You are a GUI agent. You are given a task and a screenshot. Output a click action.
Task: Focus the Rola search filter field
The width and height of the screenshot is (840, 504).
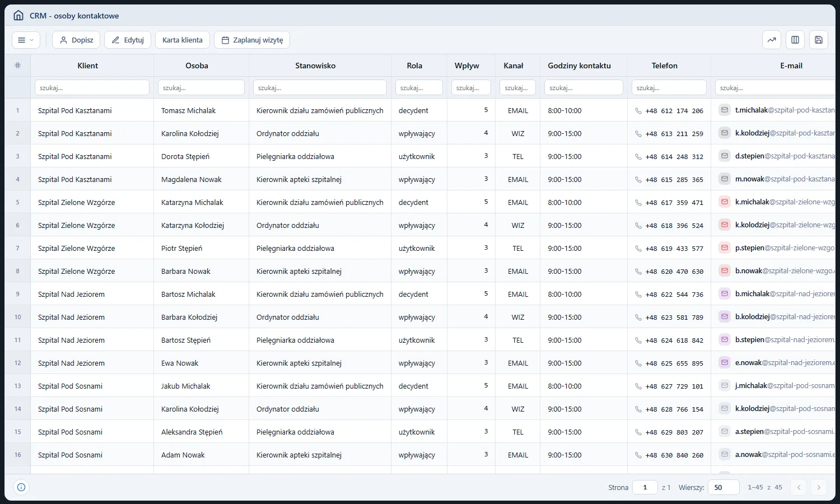click(419, 87)
